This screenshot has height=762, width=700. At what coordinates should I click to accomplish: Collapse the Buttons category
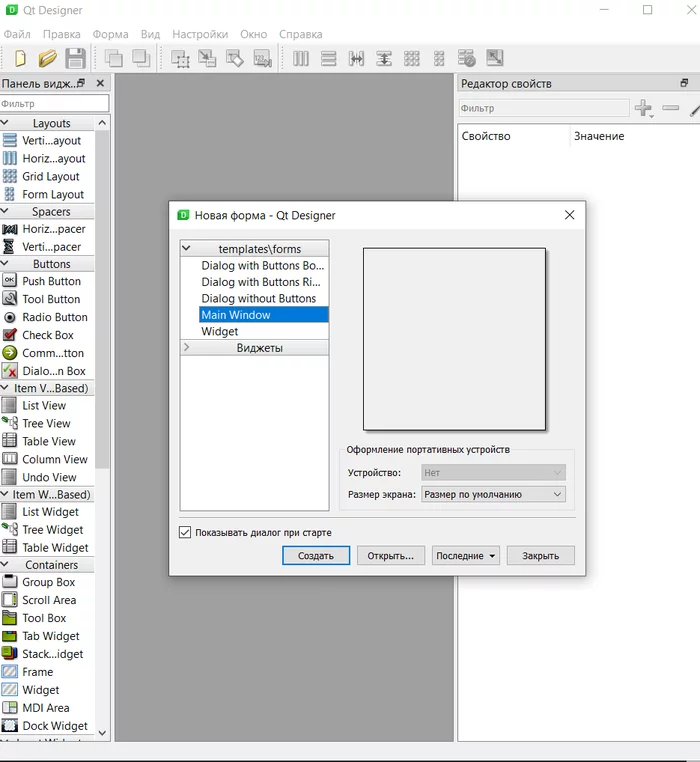pos(4,263)
